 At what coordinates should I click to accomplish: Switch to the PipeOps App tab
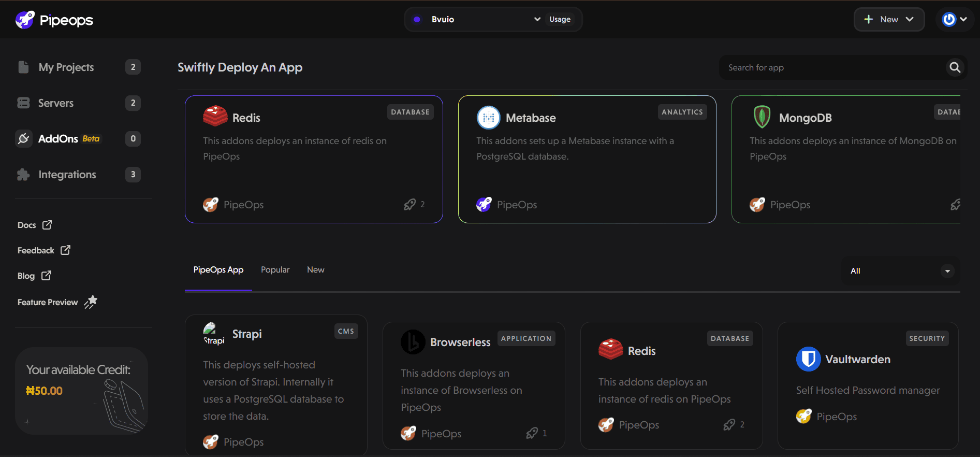(x=218, y=270)
